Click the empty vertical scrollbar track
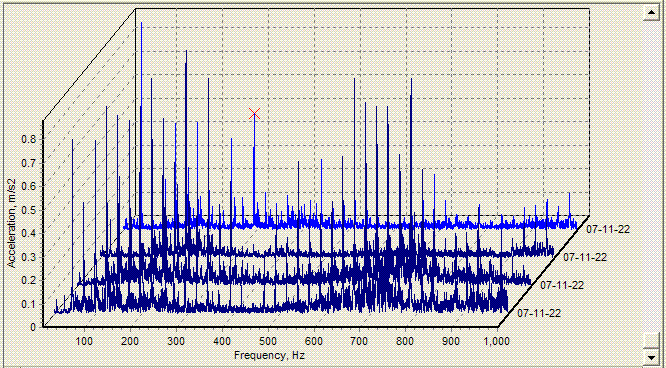Image resolution: width=666 pixels, height=368 pixels. click(651, 176)
